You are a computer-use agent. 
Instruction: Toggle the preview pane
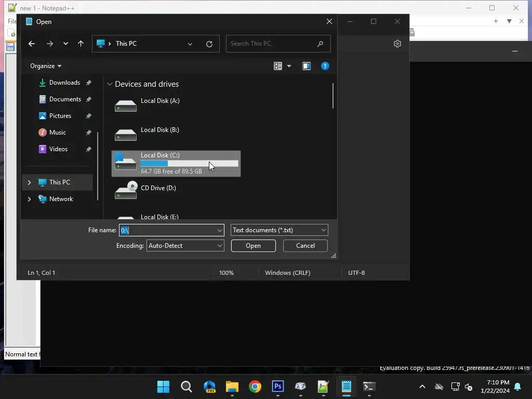click(307, 66)
